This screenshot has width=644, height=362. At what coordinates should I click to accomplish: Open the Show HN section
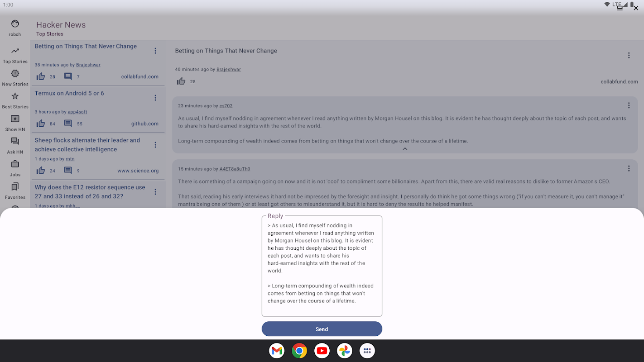(x=15, y=123)
